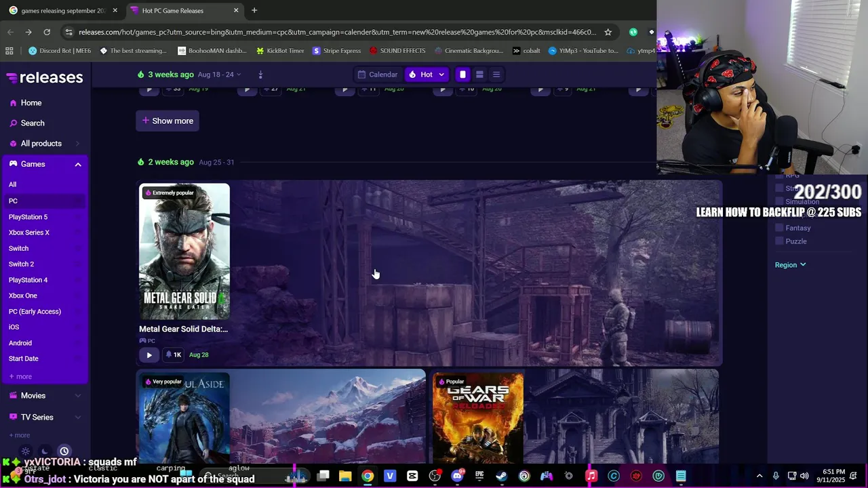Switch to the Google search results tab
868x488 pixels.
(x=62, y=11)
